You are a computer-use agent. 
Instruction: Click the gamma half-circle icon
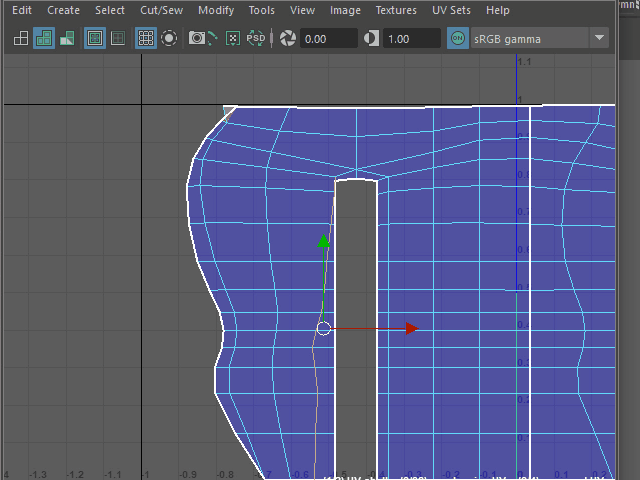371,39
